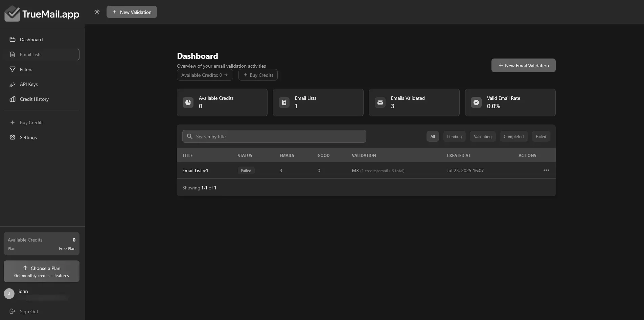Click the Email Lists document icon
Screen dimensions: 644x320
click(x=13, y=54)
